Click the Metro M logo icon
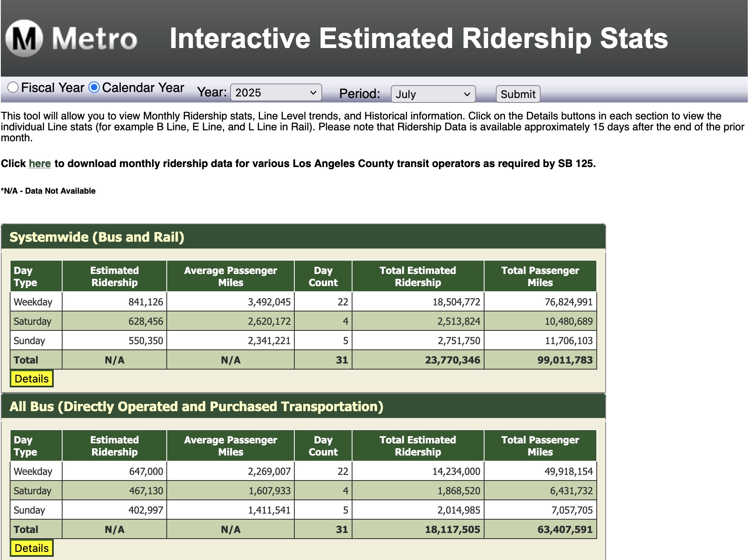751x560 pixels. (x=24, y=38)
